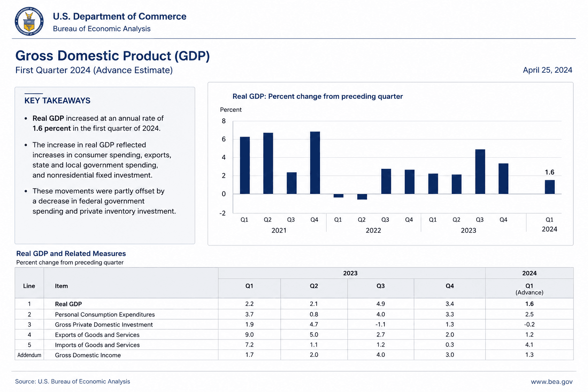
Task: Click the chart title Real GDP percent change
Action: coord(318,96)
